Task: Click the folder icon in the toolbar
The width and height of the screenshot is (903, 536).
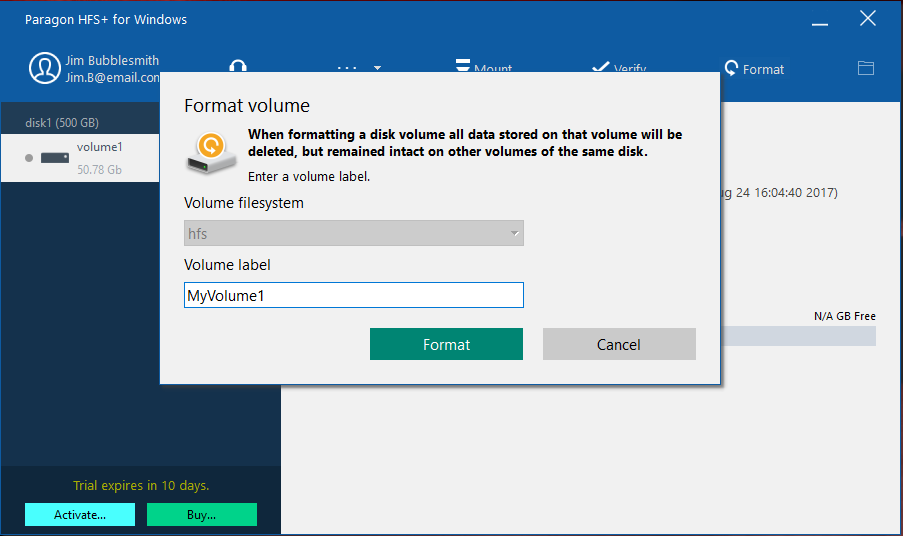Action: pyautogui.click(x=866, y=68)
